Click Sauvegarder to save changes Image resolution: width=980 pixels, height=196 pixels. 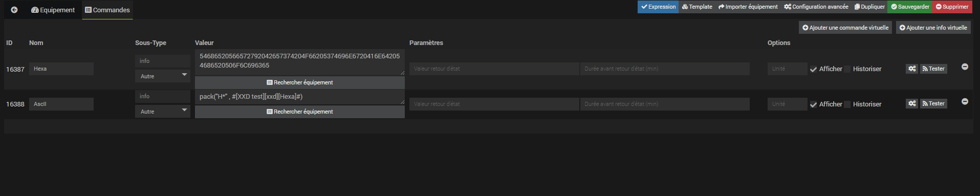point(910,7)
